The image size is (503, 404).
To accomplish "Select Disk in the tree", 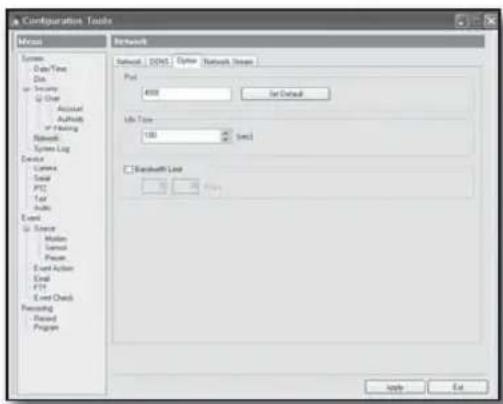I will [x=39, y=79].
